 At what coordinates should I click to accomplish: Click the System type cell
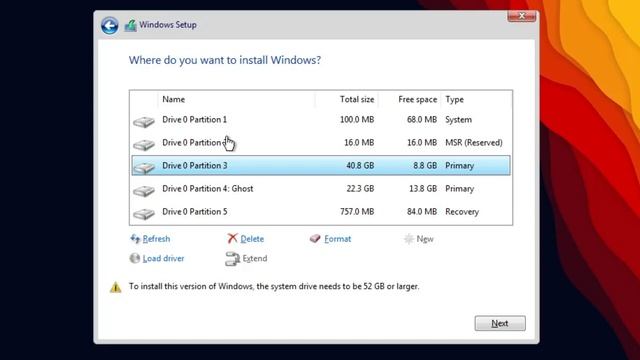tap(458, 120)
